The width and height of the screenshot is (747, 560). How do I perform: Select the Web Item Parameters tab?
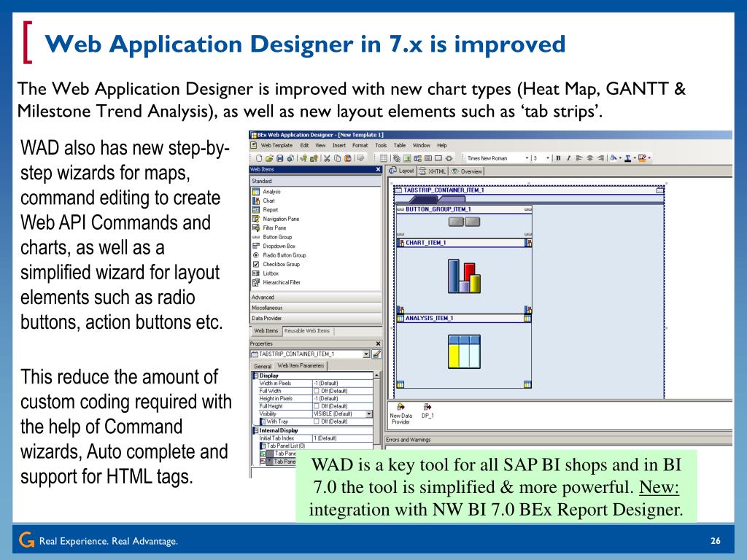(301, 365)
